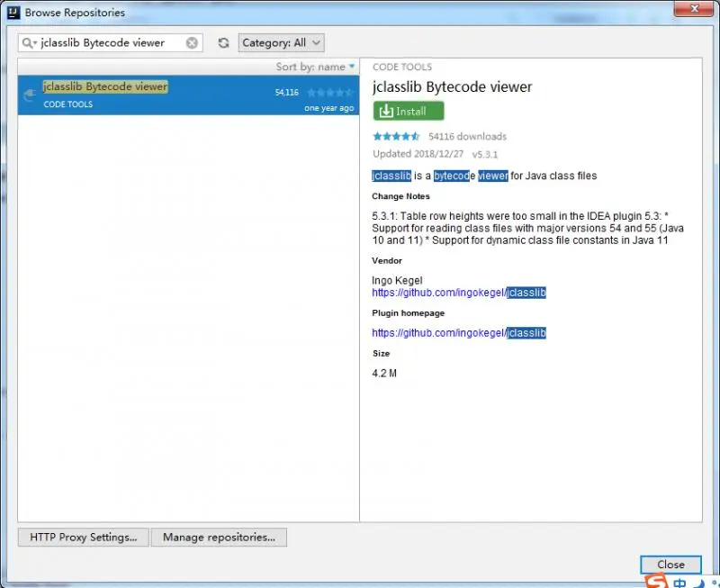Screen dimensions: 720x588
Task: Click the 'Change Notes' heading
Action: pos(400,196)
